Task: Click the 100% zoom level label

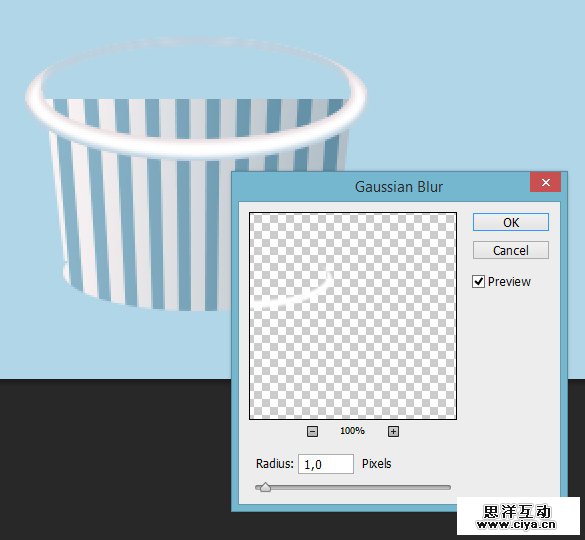Action: [352, 431]
